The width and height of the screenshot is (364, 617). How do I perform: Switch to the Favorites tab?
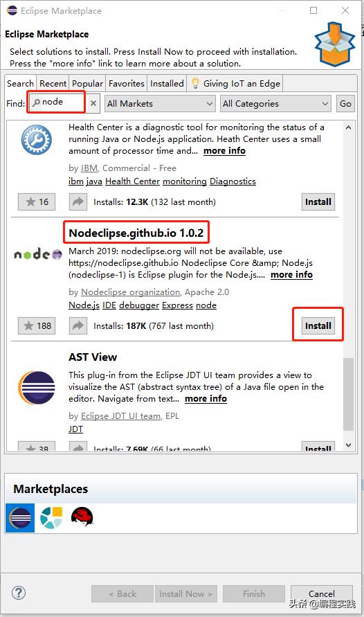[127, 83]
